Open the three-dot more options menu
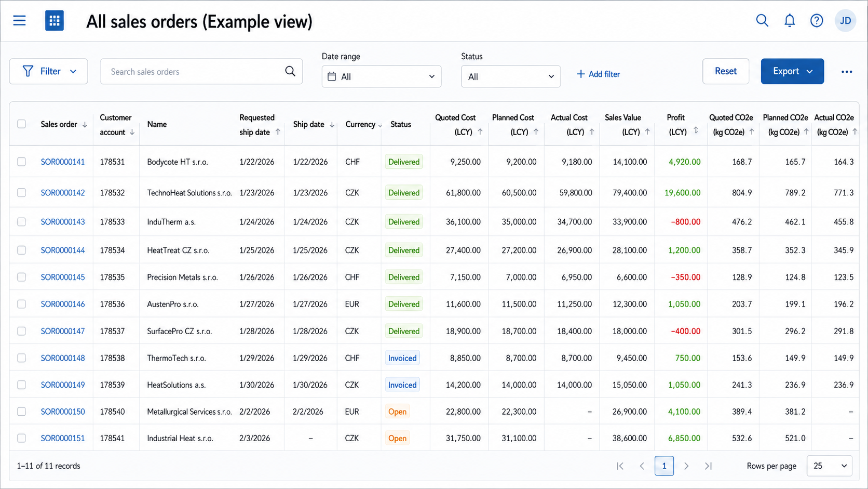This screenshot has height=489, width=868. tap(847, 72)
